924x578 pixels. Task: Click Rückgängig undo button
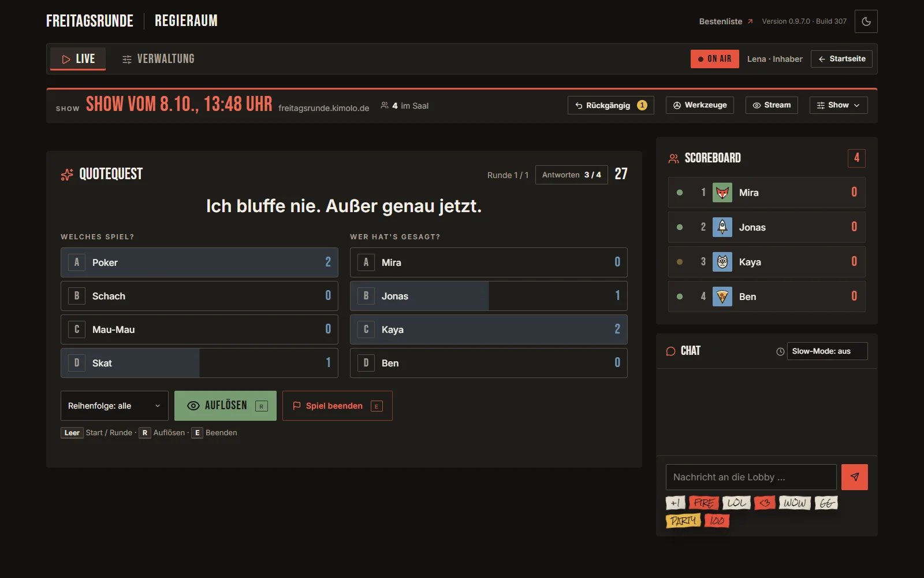click(610, 105)
